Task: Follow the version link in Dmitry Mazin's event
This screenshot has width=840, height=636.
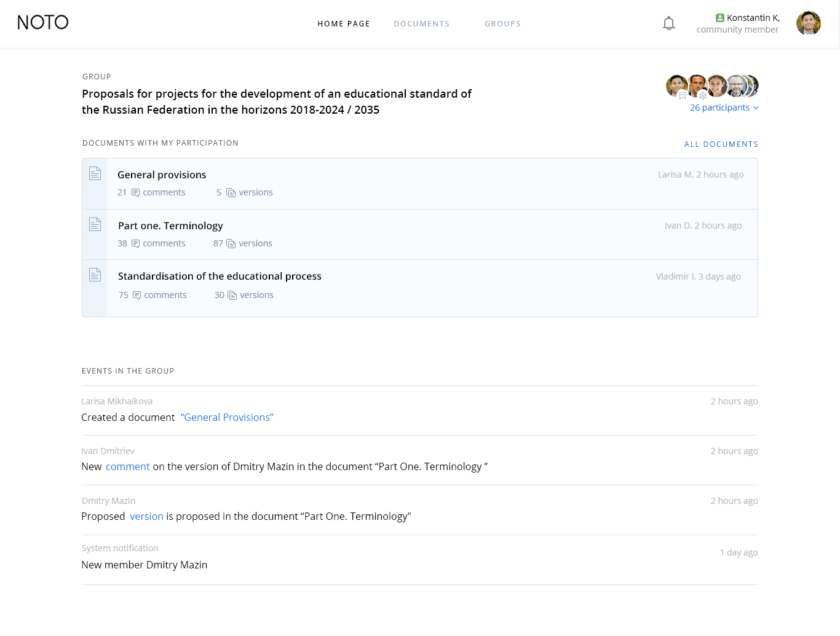Action: point(146,516)
